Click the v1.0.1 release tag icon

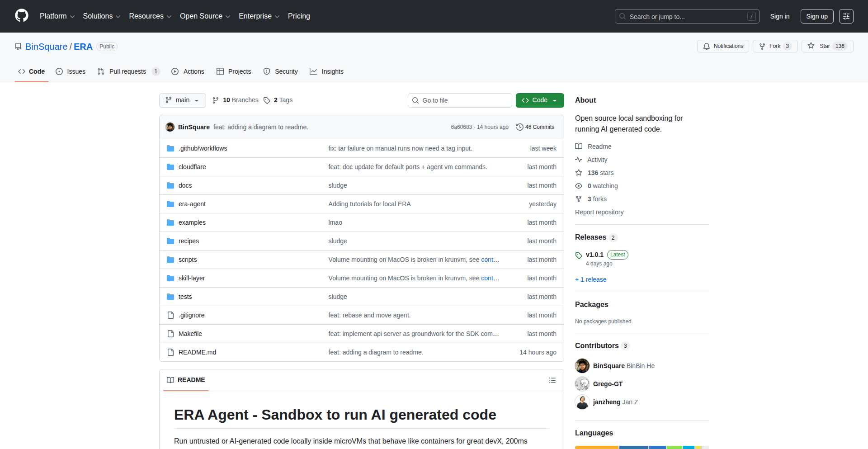click(x=579, y=255)
